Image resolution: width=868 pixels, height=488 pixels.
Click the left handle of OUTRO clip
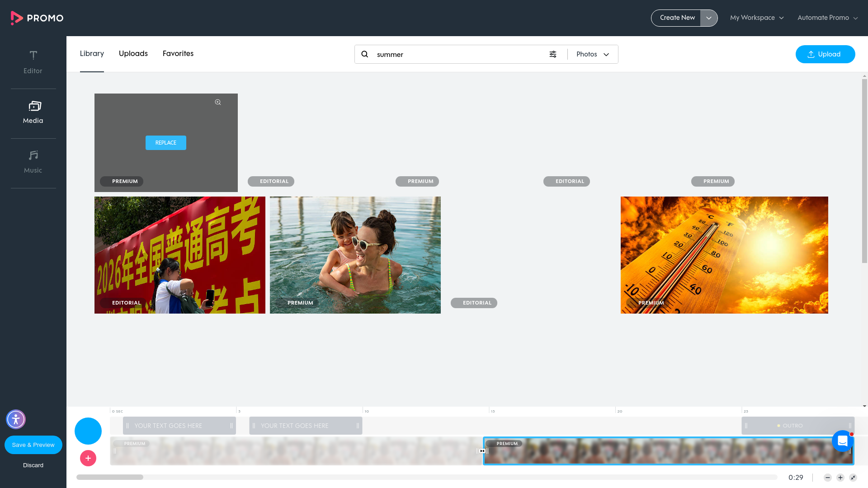coord(746,426)
